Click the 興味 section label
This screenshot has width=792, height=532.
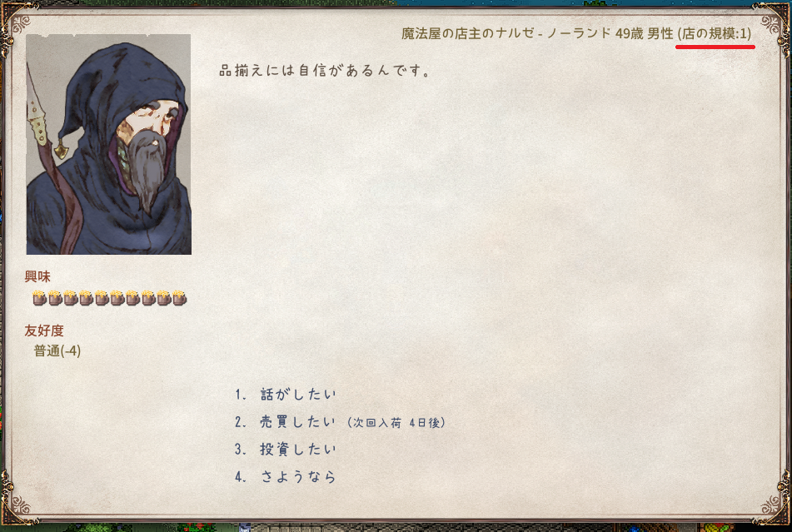click(x=37, y=276)
